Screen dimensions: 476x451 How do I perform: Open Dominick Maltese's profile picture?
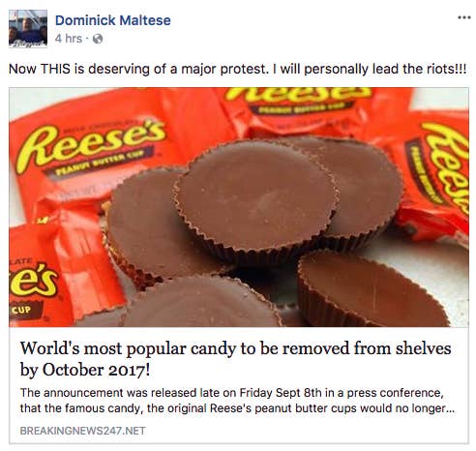pos(28,29)
